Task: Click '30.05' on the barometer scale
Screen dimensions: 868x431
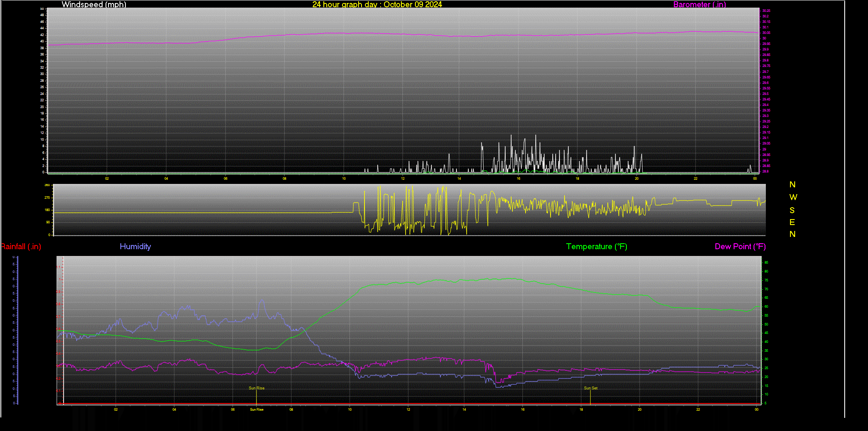Action: click(x=766, y=33)
